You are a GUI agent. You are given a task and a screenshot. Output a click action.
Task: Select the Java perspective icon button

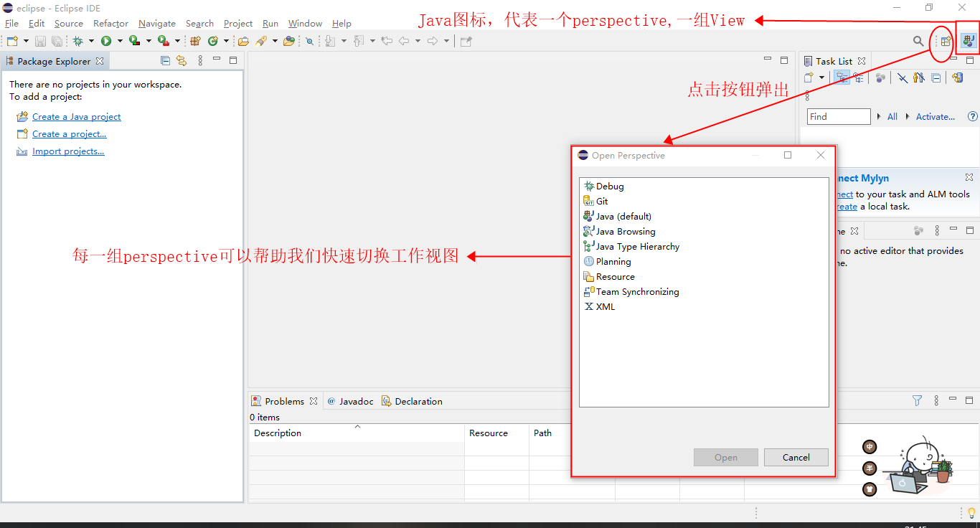click(x=969, y=41)
